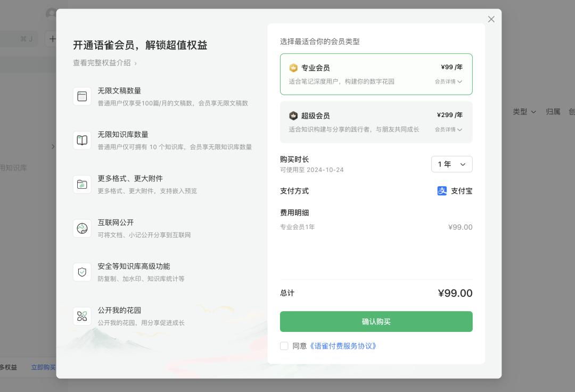Select the 专业会员 ¥99/年 plan
Viewport: 575px width, 392px height.
tap(376, 74)
